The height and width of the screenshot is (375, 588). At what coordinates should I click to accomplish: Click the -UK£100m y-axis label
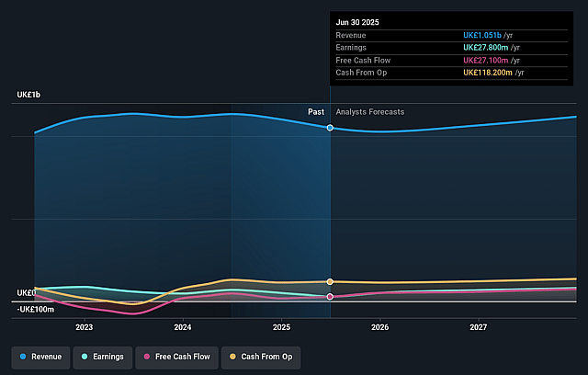36,310
